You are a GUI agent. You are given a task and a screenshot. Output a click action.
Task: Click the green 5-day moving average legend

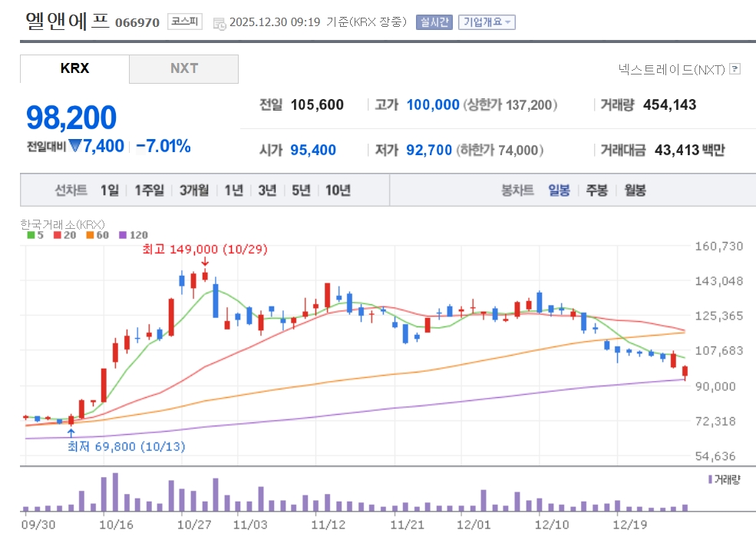click(35, 235)
